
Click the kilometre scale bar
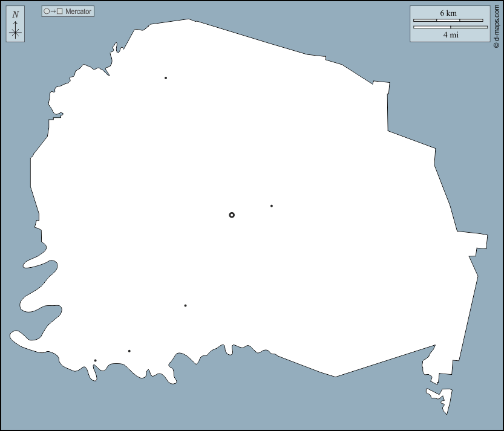coord(448,21)
